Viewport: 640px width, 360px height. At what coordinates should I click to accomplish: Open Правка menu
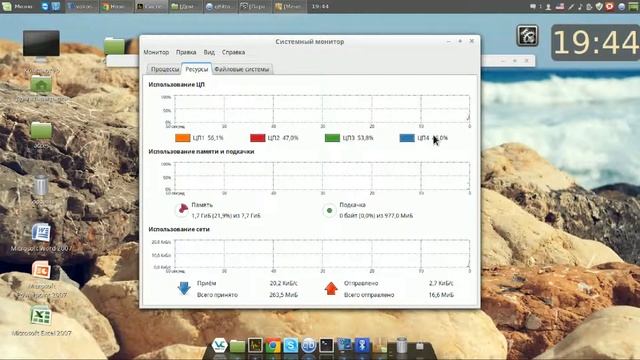(186, 52)
